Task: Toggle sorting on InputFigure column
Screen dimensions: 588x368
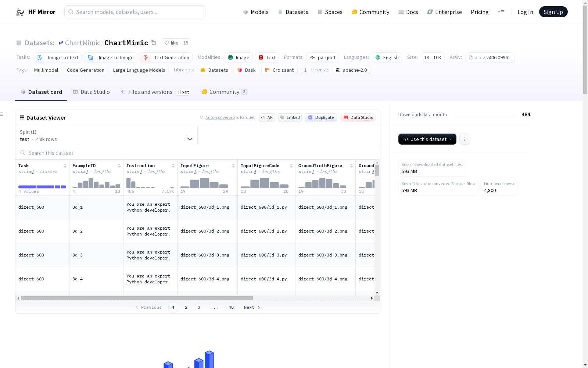Action: [233, 166]
